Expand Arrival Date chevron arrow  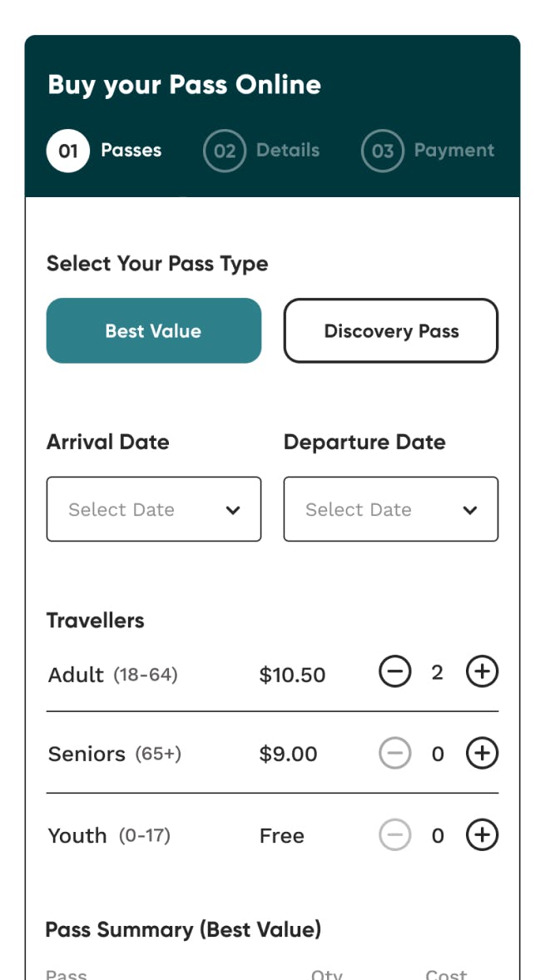click(233, 510)
